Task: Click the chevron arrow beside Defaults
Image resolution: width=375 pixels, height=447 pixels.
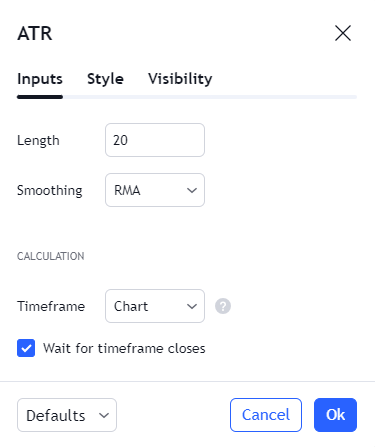Action: coord(104,415)
